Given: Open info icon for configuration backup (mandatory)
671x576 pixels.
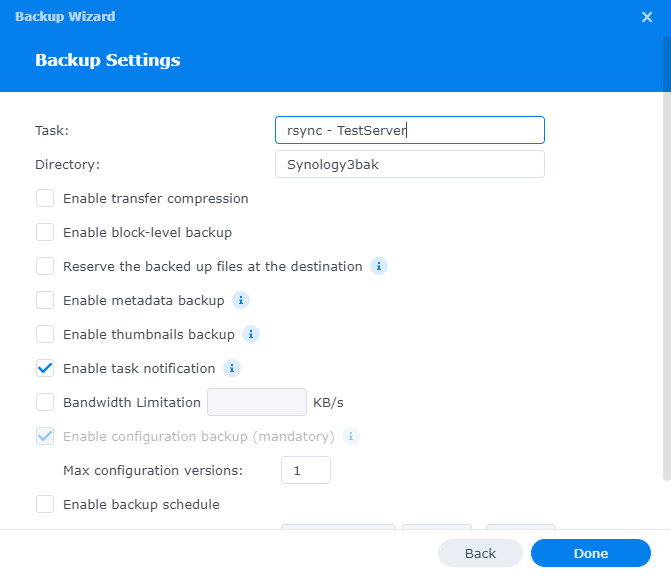Looking at the screenshot, I should click(x=351, y=436).
